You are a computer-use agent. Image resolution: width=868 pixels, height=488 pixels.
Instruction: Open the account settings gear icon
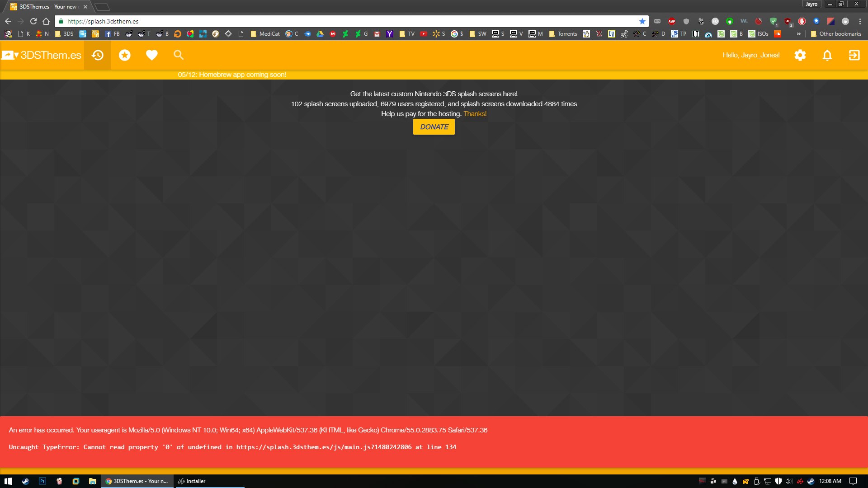(800, 55)
